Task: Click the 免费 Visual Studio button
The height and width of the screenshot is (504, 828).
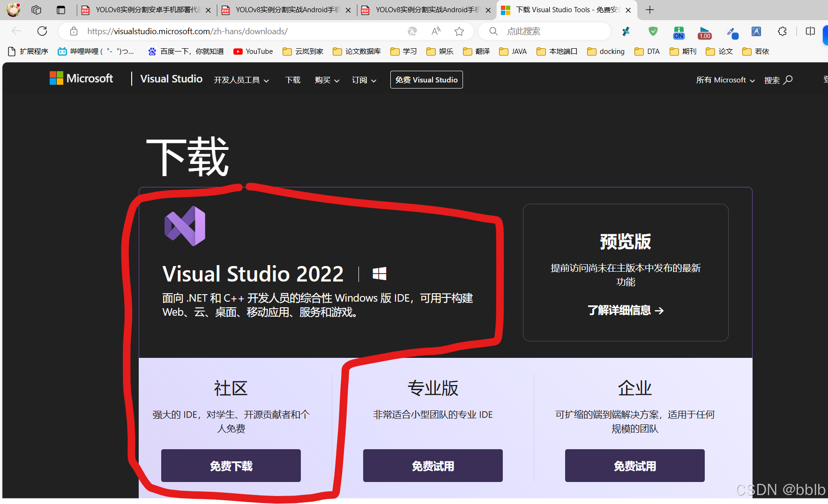Action: 426,80
